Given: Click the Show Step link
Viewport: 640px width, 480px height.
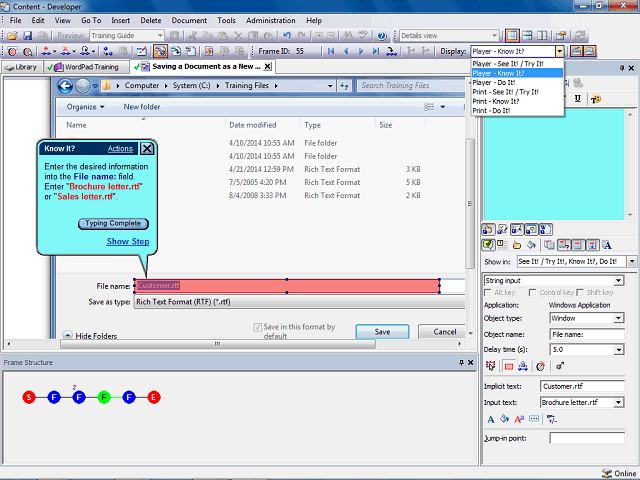Looking at the screenshot, I should pyautogui.click(x=128, y=241).
